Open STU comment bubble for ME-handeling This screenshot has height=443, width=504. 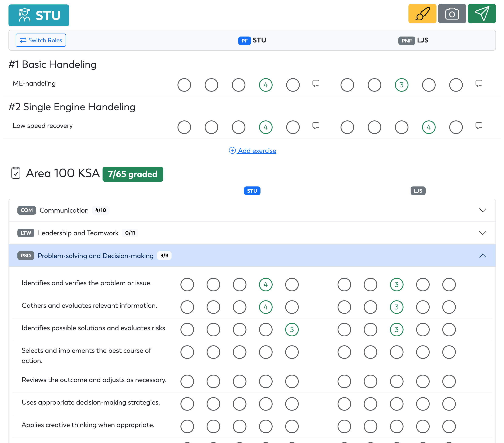(316, 83)
